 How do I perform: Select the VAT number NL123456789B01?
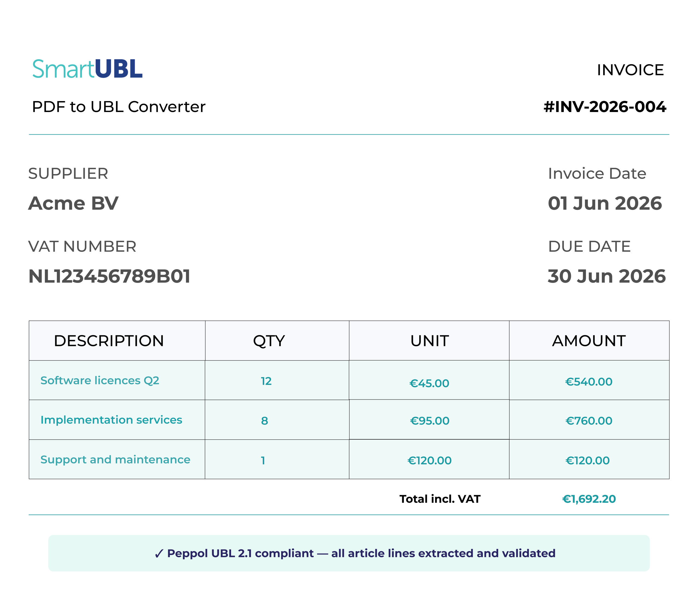click(x=109, y=276)
